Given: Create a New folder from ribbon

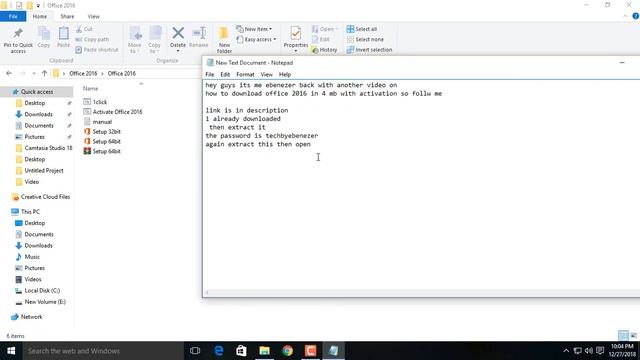Looking at the screenshot, I should click(224, 40).
